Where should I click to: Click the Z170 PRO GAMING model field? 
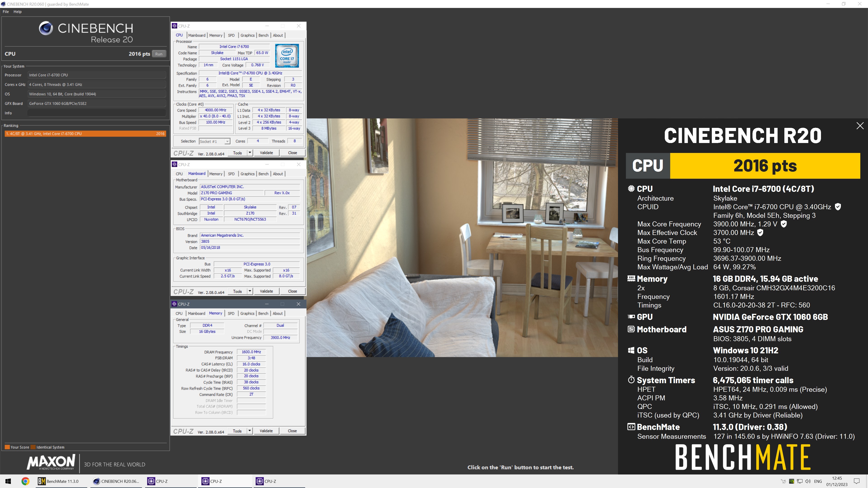point(231,193)
